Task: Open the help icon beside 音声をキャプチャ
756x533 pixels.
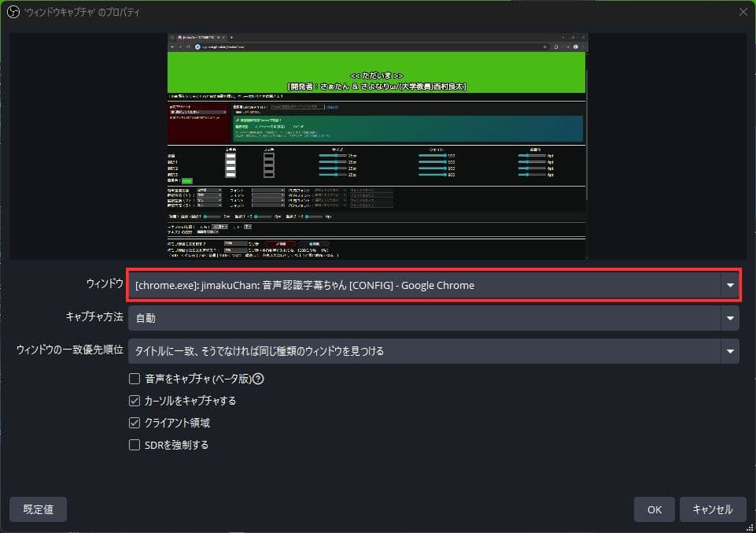Action: 258,379
